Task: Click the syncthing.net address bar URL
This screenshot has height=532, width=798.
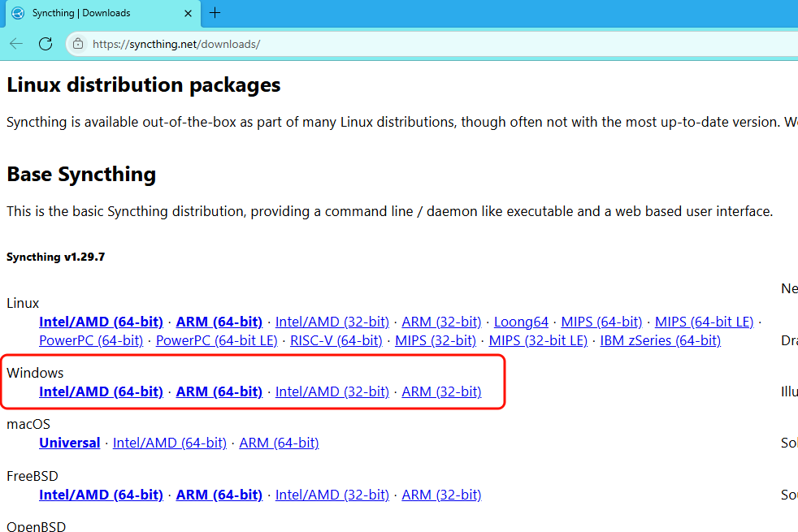Action: pyautogui.click(x=176, y=44)
